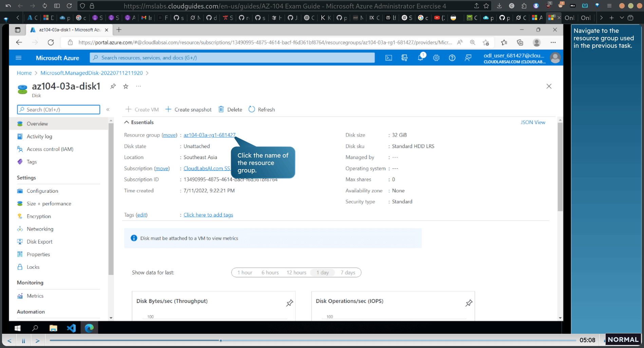Open the Azure portal hamburger menu
This screenshot has width=644, height=348.
19,58
